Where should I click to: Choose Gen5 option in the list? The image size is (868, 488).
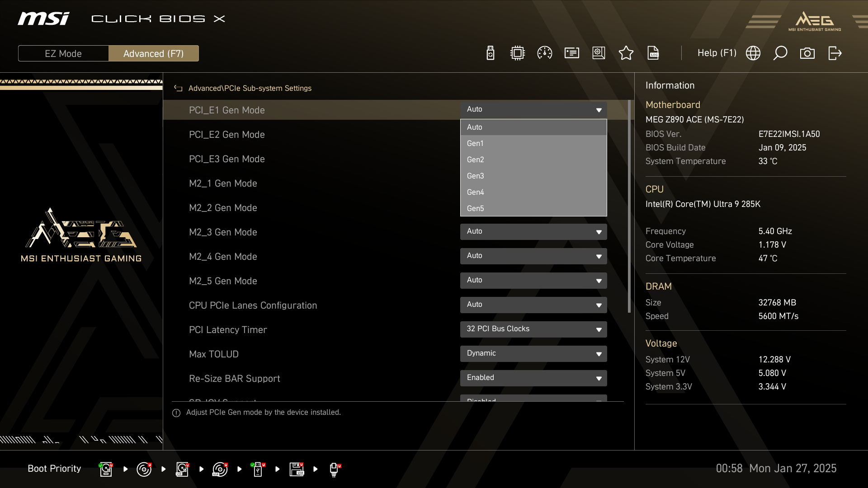point(533,208)
